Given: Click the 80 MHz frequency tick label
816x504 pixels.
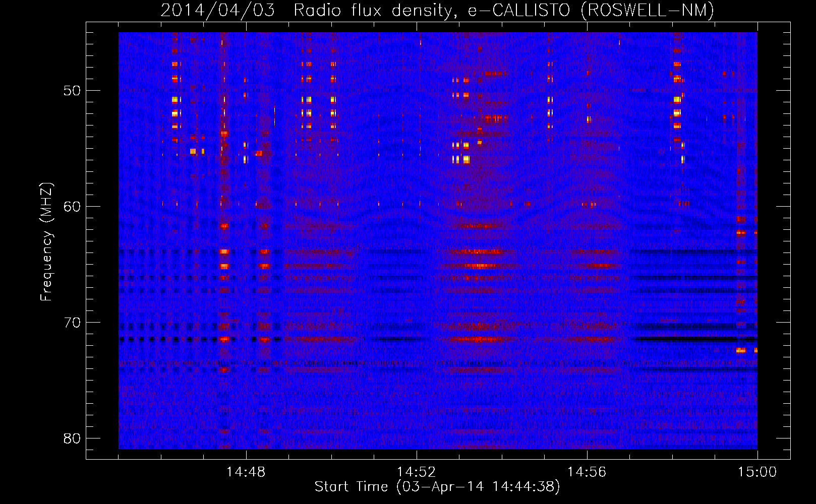Looking at the screenshot, I should (x=72, y=438).
